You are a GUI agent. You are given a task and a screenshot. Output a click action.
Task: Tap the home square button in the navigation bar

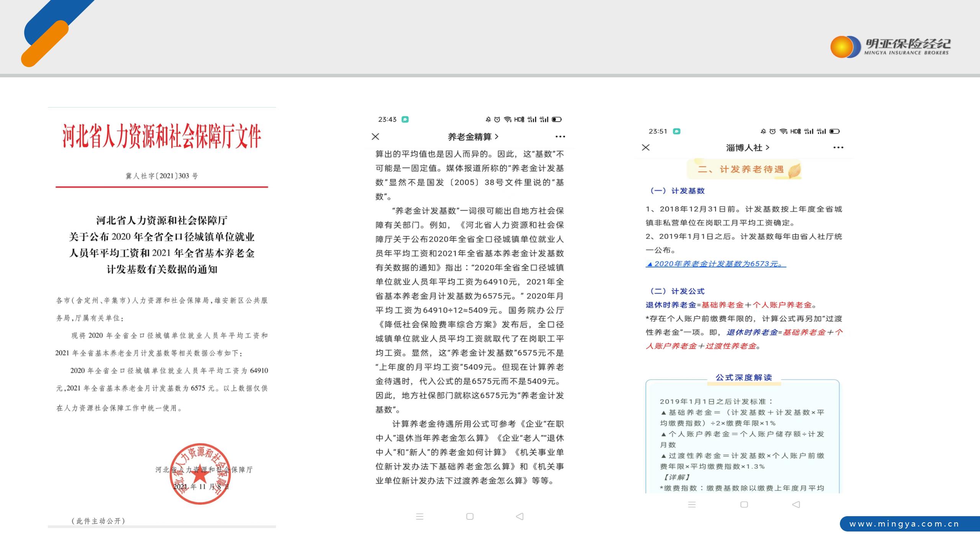(x=470, y=517)
